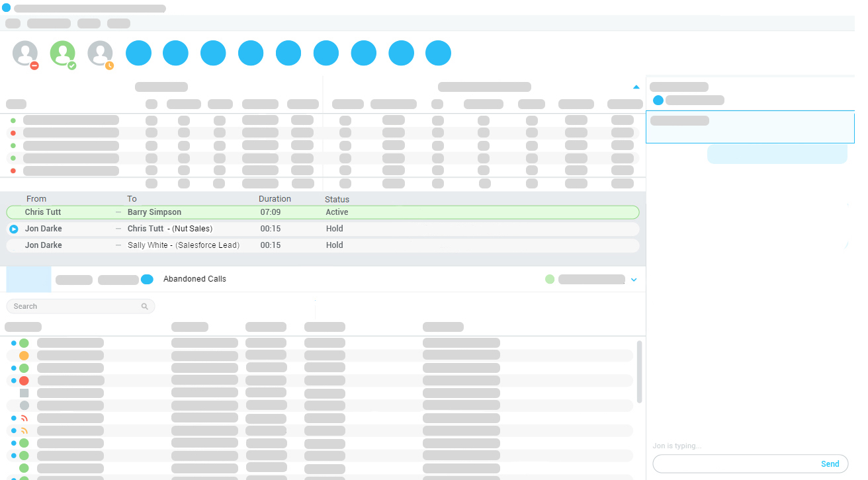Viewport: 868px width, 480px height.
Task: Click the red RSS feed status icon
Action: coord(24,418)
